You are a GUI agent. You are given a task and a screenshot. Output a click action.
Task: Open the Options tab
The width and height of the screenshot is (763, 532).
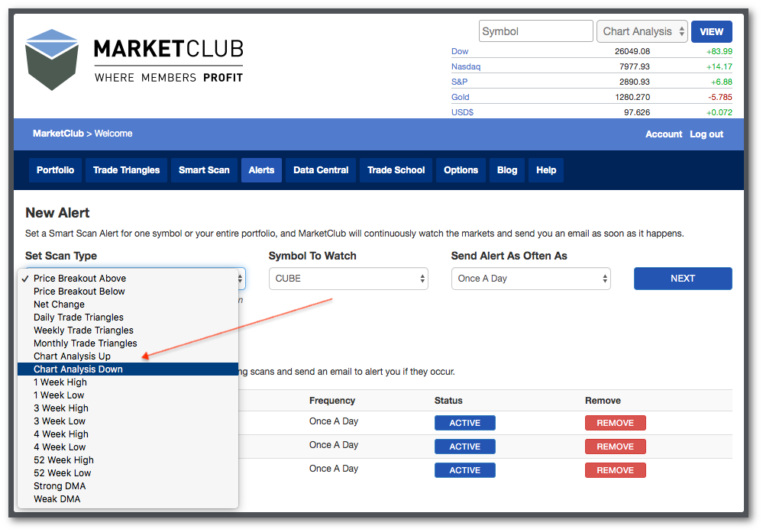pyautogui.click(x=461, y=170)
